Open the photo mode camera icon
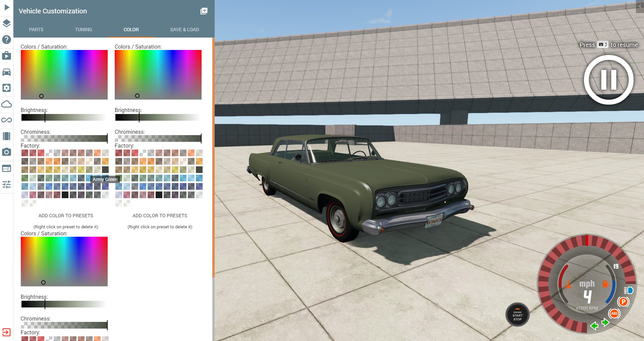 6,152
